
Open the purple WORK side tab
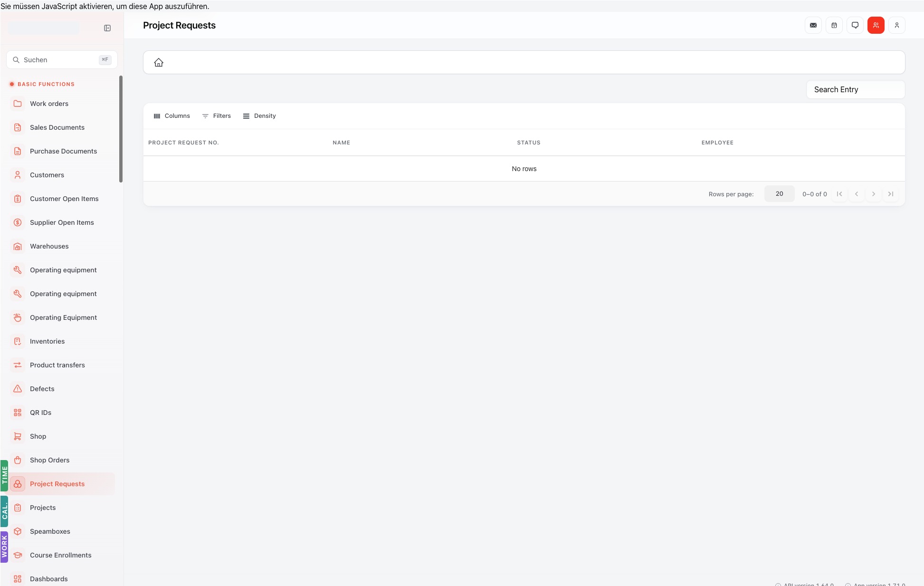[x=4, y=547]
